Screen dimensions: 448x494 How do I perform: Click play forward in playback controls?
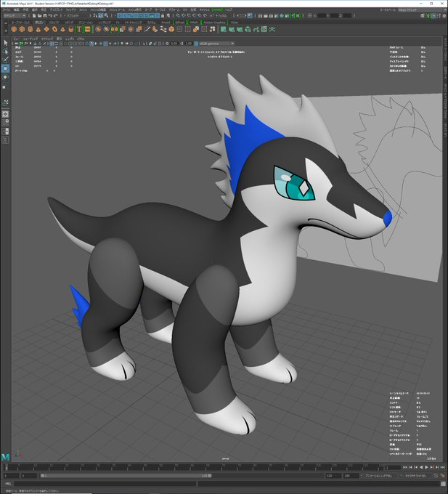pyautogui.click(x=426, y=467)
